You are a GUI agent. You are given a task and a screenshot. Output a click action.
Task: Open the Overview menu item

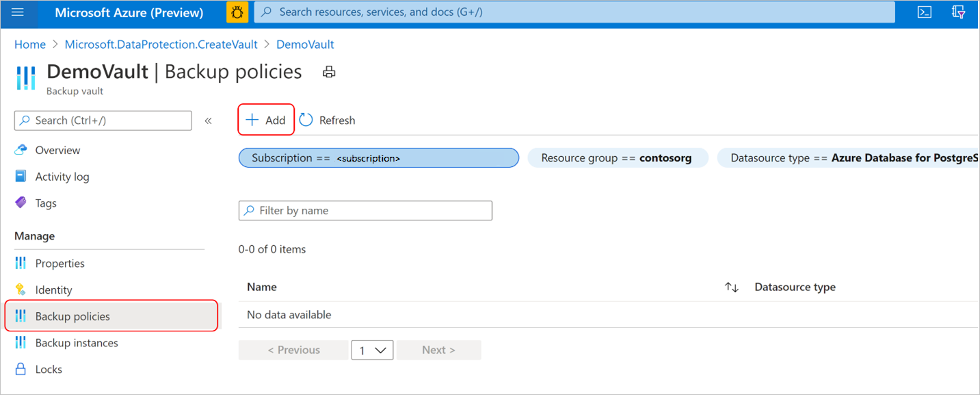pyautogui.click(x=57, y=150)
